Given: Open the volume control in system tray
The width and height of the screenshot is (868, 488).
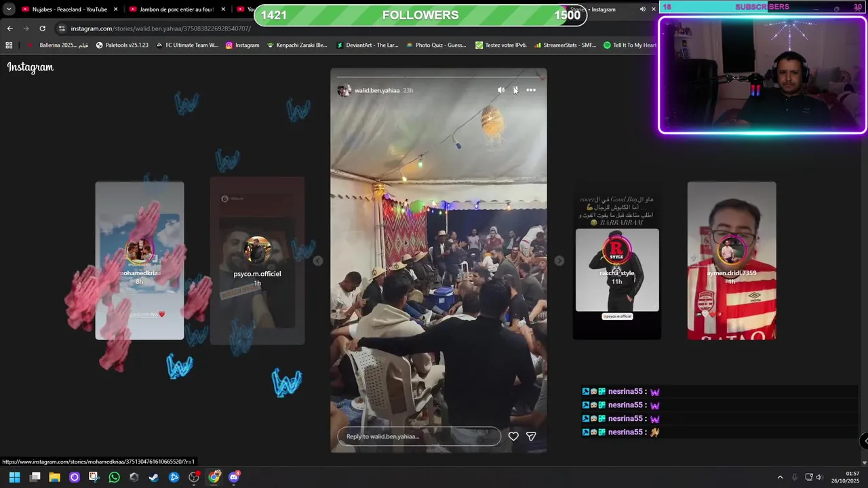Looking at the screenshot, I should click(x=819, y=477).
